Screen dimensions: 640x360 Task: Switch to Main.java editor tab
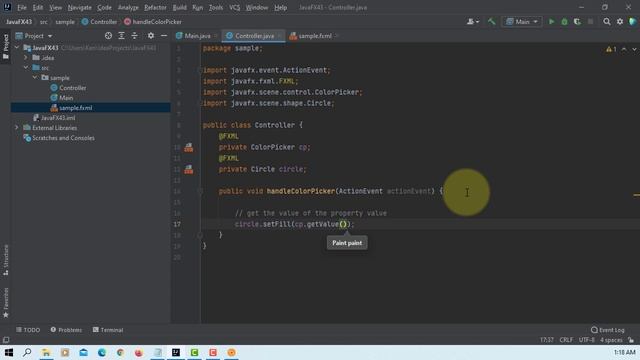coord(198,36)
